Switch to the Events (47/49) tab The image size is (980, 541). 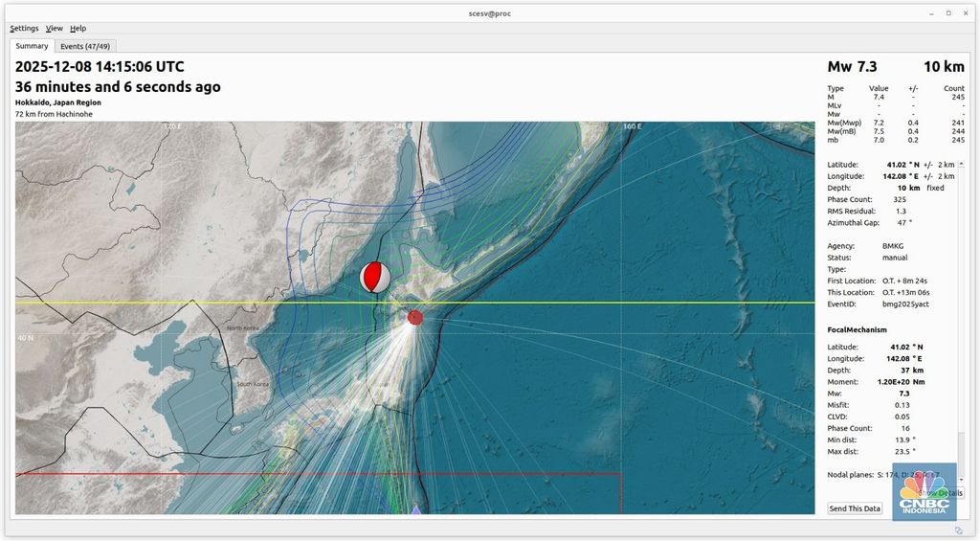[x=85, y=46]
